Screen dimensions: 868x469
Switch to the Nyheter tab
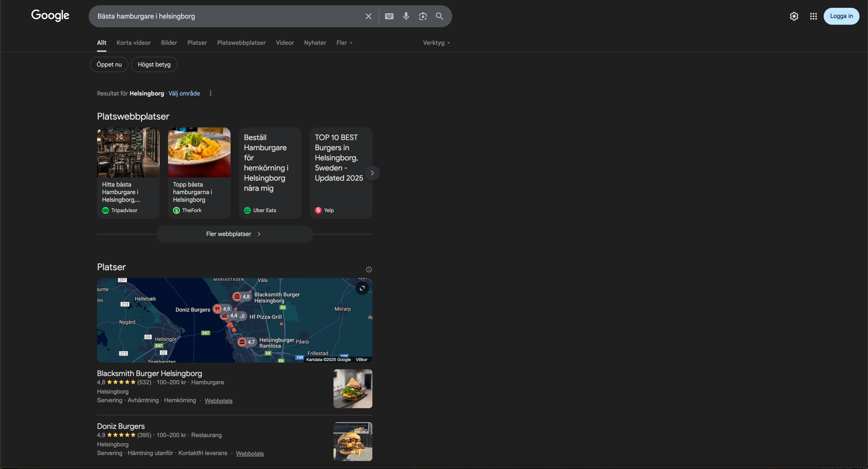315,43
